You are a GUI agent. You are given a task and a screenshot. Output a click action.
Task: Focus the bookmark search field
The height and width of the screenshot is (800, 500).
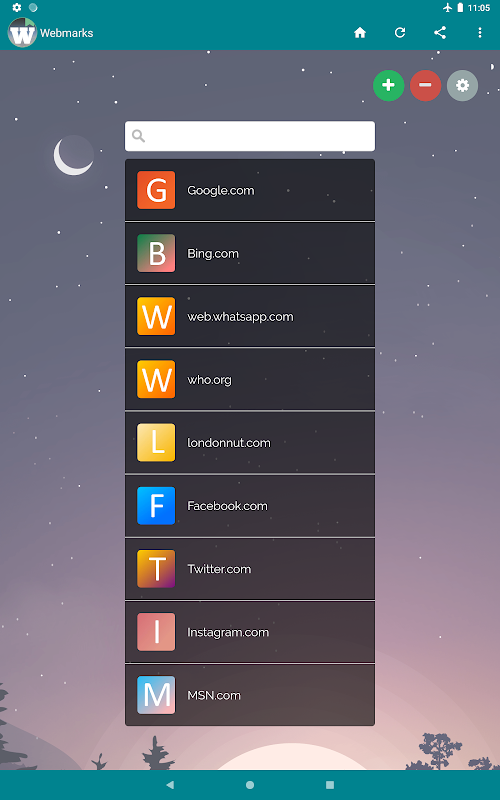[250, 136]
